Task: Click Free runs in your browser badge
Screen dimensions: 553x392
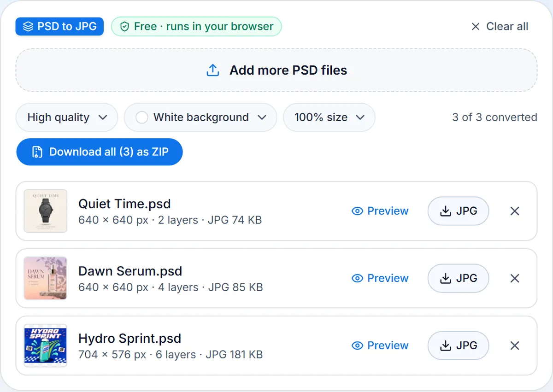Action: (x=196, y=27)
